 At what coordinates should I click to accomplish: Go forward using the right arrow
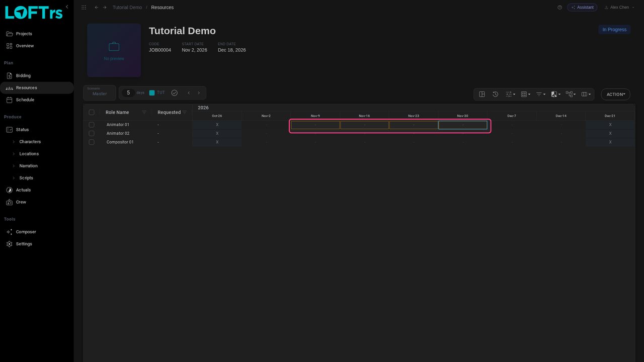coord(105,8)
